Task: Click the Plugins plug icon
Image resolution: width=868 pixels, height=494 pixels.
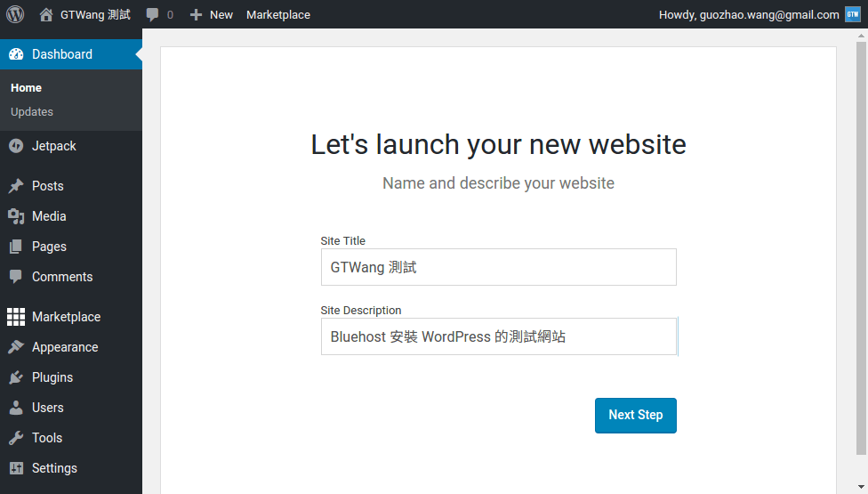Action: tap(16, 377)
